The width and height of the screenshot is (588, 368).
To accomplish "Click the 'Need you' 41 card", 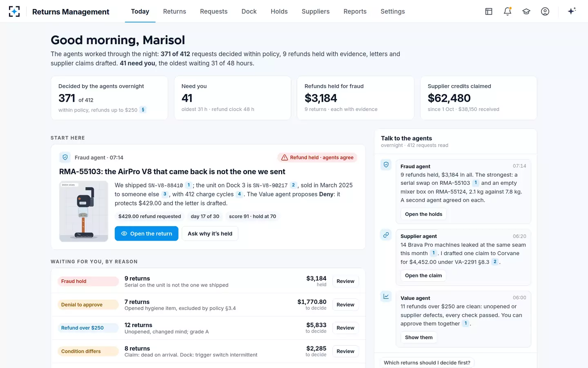I will (233, 98).
